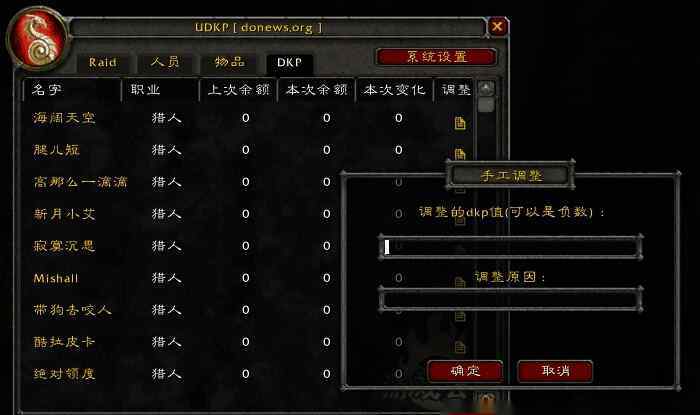Select the 物品 tab
The image size is (700, 415).
230,62
